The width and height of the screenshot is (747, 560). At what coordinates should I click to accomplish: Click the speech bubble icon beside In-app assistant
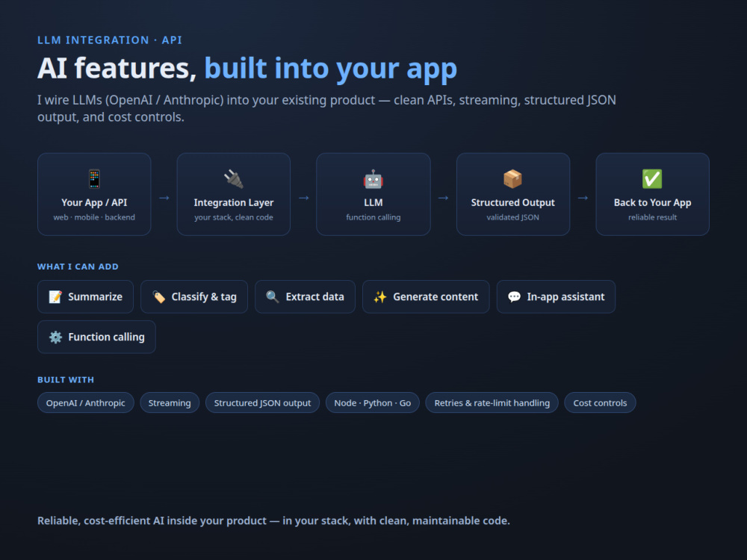[514, 296]
